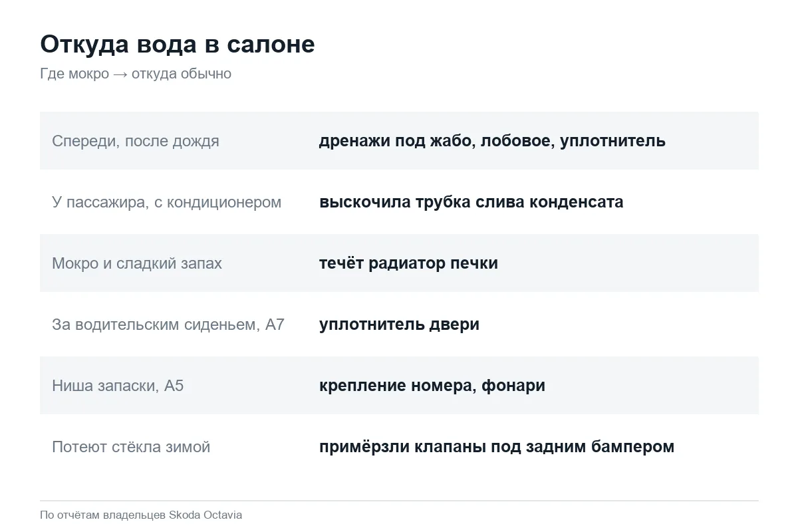This screenshot has height=532, width=798.
Task: Click 'течёт радиатор печки'
Action: (408, 263)
